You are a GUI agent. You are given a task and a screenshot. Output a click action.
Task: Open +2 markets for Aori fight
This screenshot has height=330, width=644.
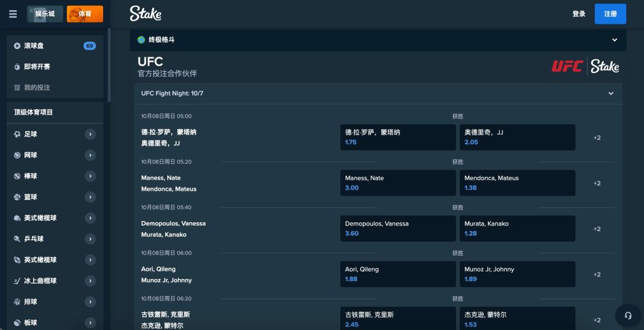[597, 275]
